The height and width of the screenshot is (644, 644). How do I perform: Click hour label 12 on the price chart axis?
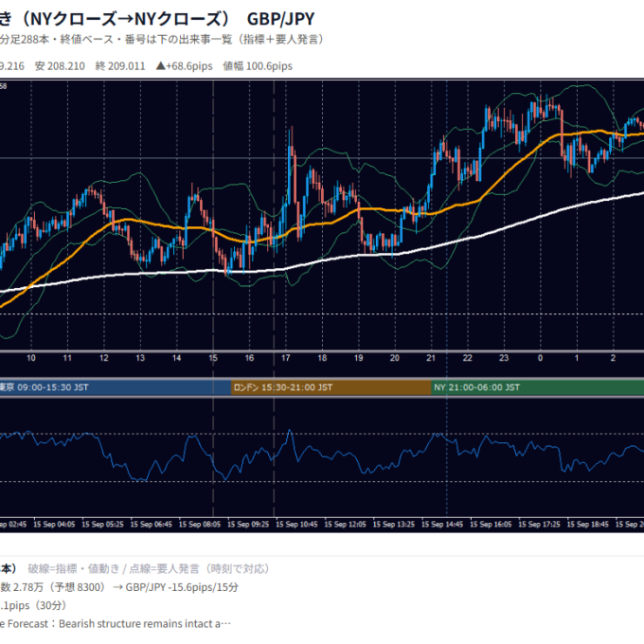pyautogui.click(x=104, y=358)
